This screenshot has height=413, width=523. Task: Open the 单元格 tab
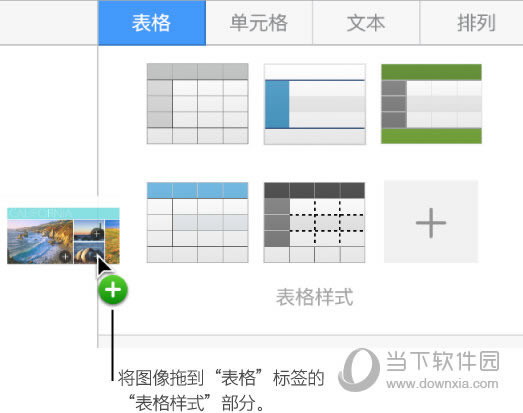point(259,23)
